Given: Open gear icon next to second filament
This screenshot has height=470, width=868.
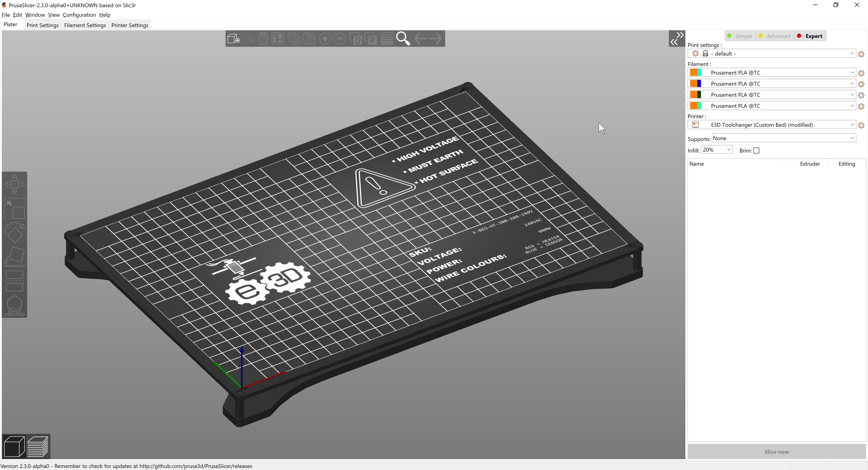Looking at the screenshot, I should tap(861, 84).
